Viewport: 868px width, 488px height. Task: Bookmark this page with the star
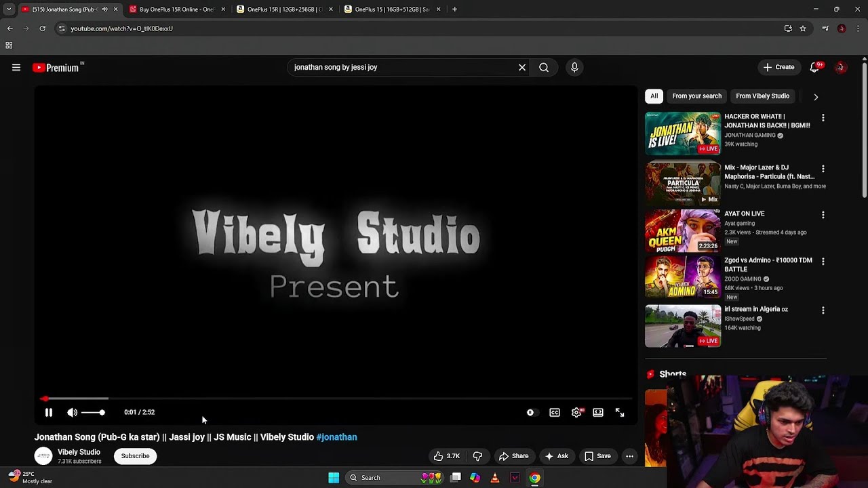[803, 28]
